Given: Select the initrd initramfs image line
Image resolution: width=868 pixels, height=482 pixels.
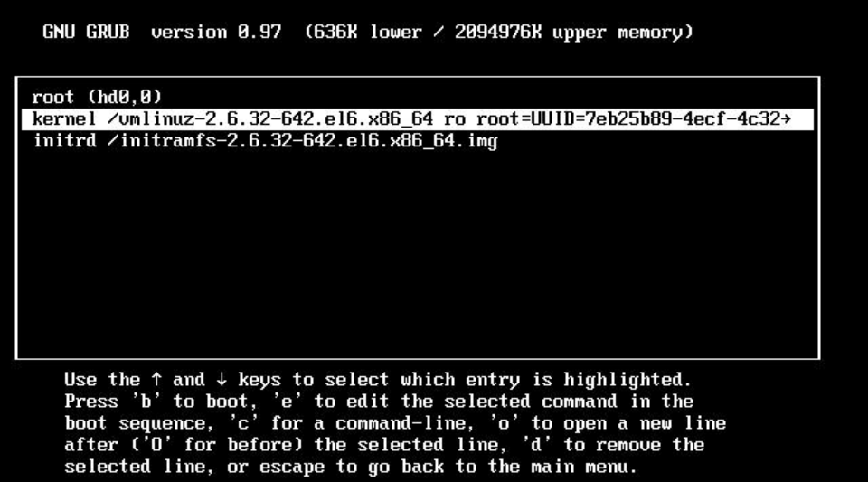Looking at the screenshot, I should tap(265, 141).
